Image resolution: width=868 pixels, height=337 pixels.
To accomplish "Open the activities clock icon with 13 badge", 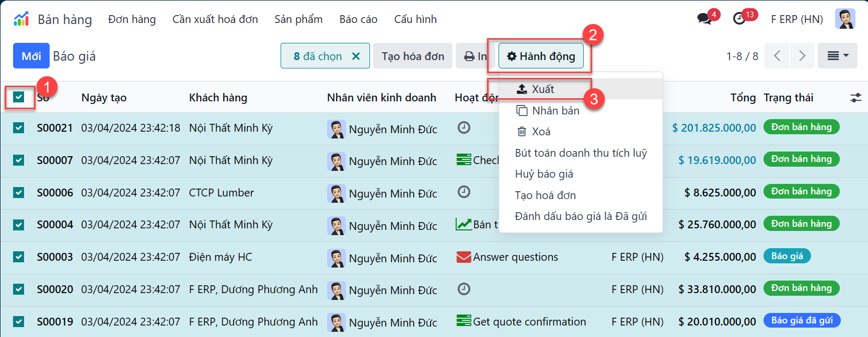I will (739, 19).
